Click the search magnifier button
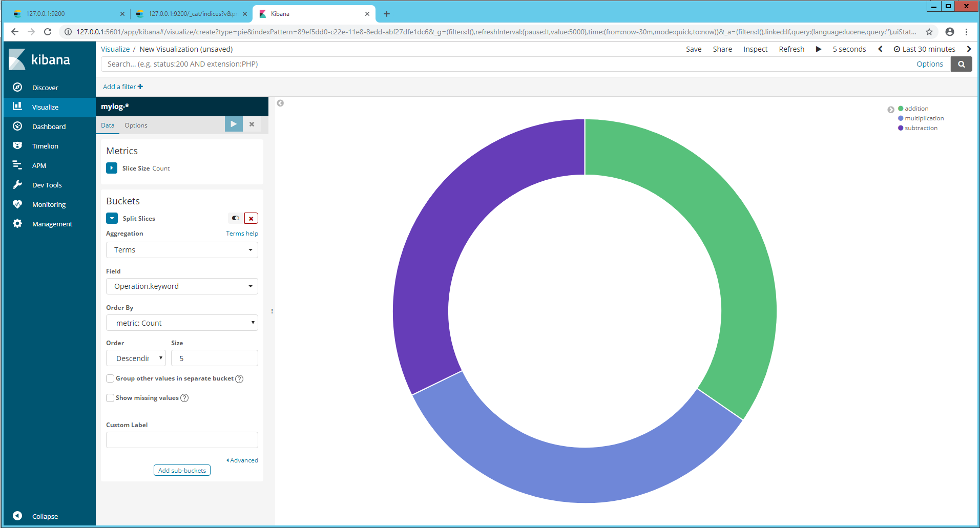The image size is (980, 528). coord(961,64)
